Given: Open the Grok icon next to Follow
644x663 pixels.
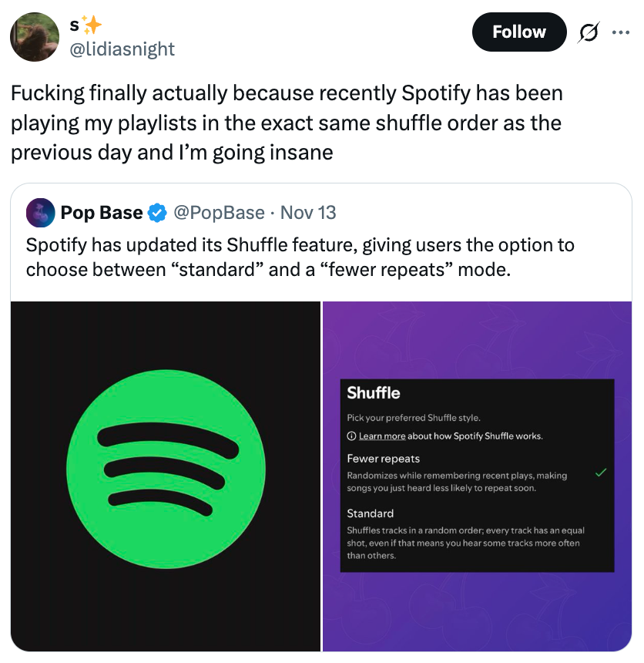Looking at the screenshot, I should 589,32.
